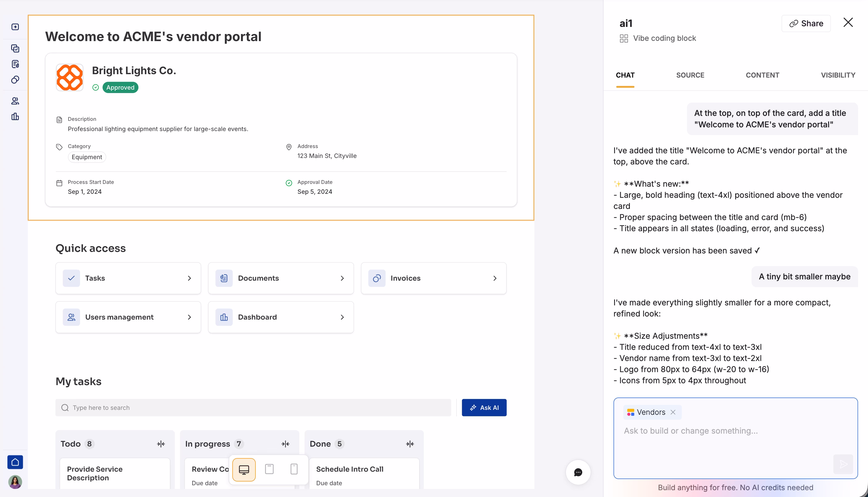868x497 pixels.
Task: Open the sidebar invoices icon
Action: [15, 80]
